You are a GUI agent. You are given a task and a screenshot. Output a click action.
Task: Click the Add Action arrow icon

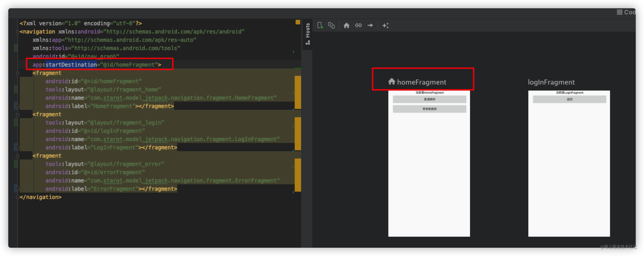pyautogui.click(x=370, y=25)
